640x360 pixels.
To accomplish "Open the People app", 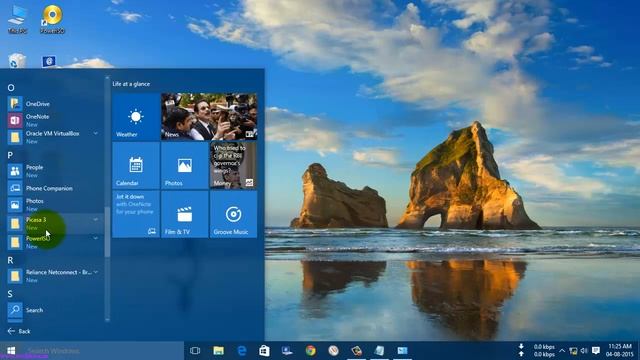I will pos(53,171).
